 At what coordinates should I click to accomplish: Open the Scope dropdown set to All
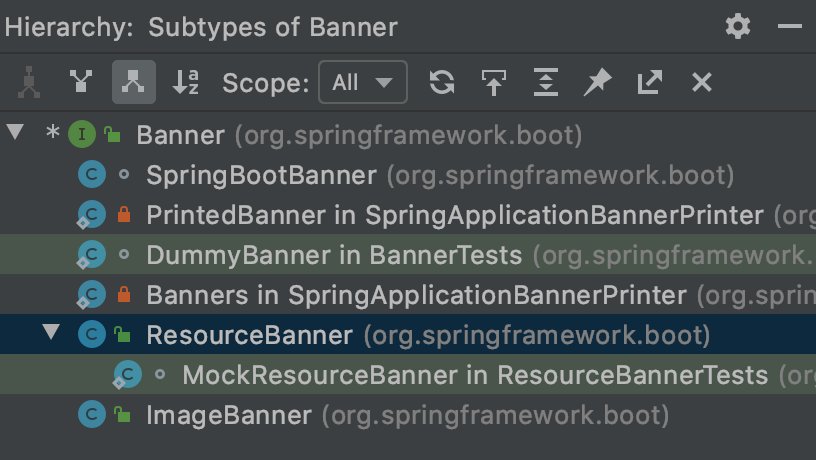pos(362,83)
